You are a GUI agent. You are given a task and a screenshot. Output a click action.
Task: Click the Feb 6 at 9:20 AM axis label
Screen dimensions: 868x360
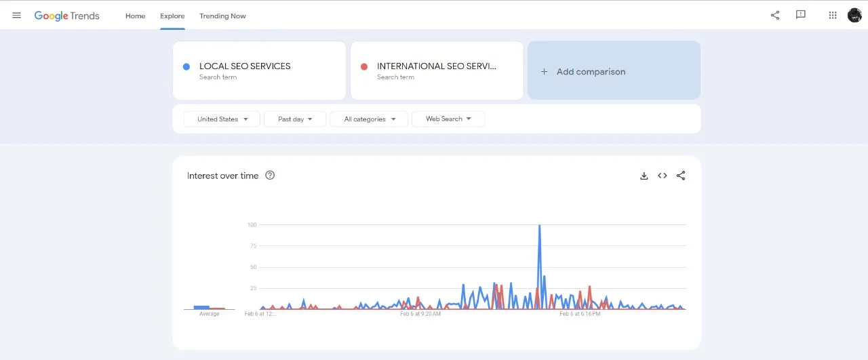point(420,314)
